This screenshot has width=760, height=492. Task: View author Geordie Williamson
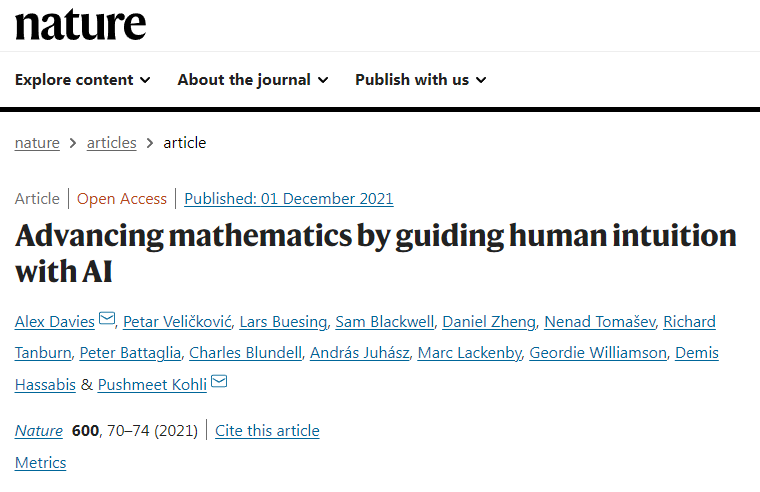(597, 353)
